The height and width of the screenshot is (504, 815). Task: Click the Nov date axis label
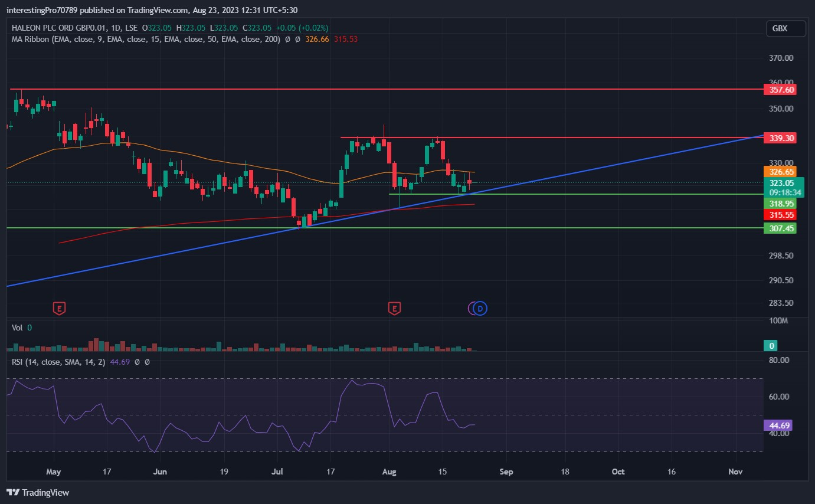(735, 472)
